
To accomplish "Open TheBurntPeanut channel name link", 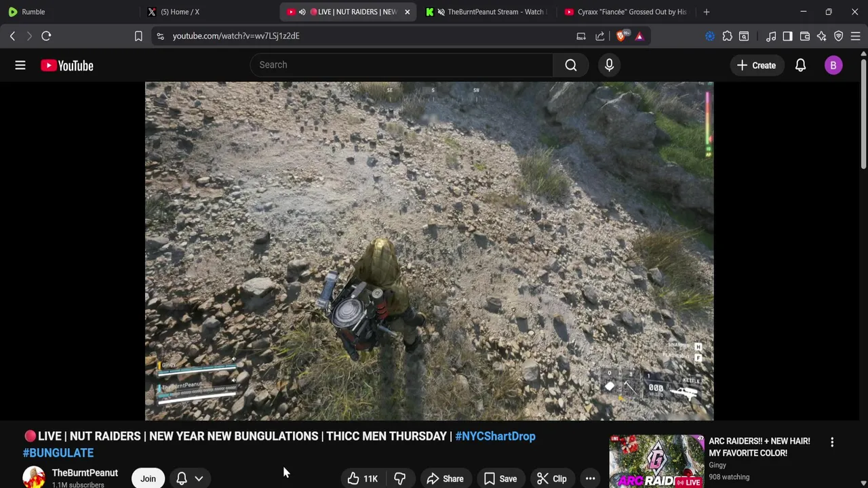I will click(85, 473).
